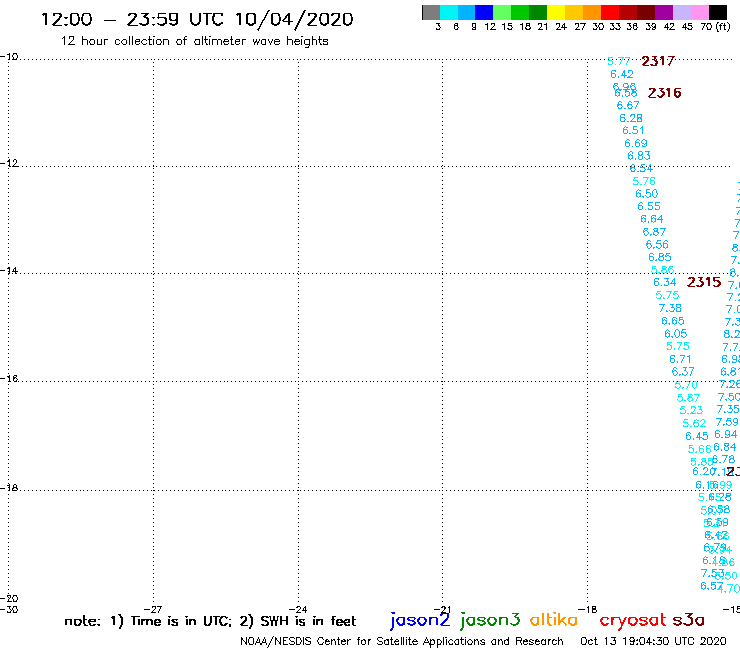This screenshot has width=740, height=650.
Task: Click the -14 latitude axis label
Action: click(x=8, y=271)
